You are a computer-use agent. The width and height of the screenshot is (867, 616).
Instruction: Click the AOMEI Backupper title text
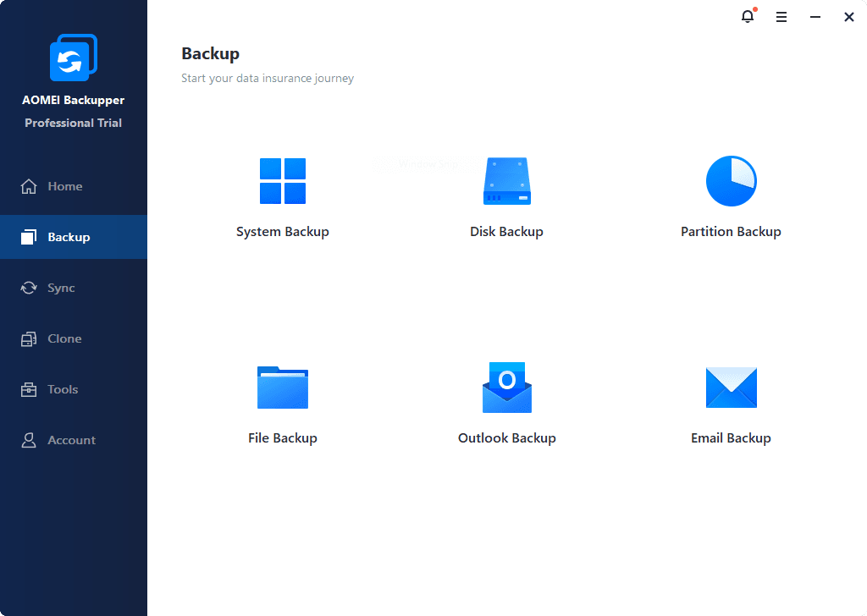(x=74, y=100)
